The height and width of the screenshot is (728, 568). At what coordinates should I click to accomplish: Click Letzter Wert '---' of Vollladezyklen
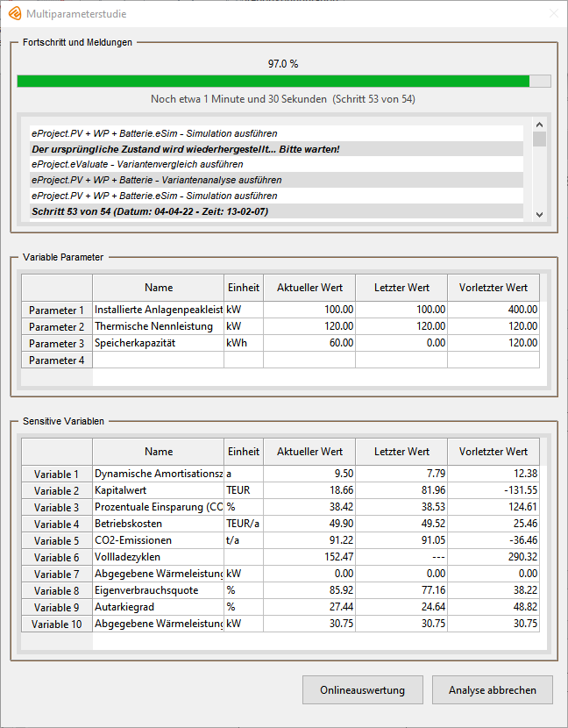click(401, 557)
